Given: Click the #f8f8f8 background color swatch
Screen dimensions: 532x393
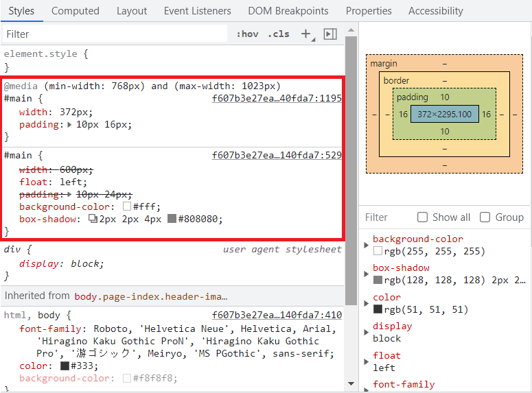Looking at the screenshot, I should pyautogui.click(x=127, y=378).
